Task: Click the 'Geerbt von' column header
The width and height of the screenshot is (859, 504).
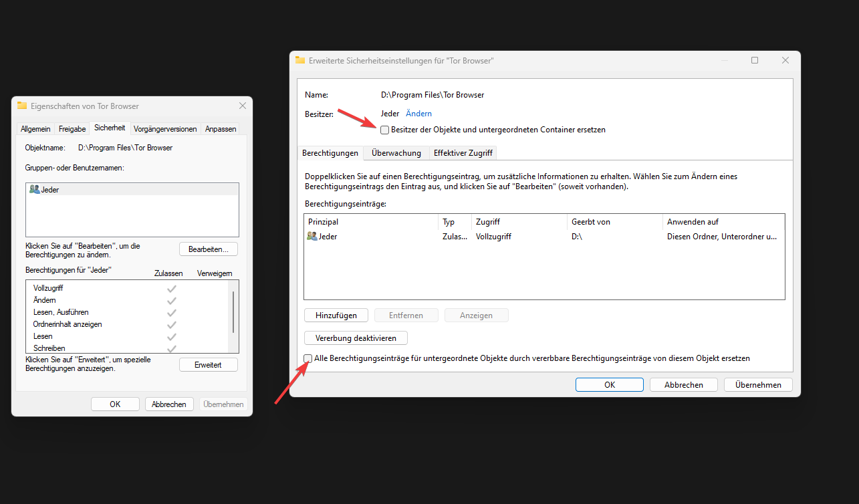Action: point(615,222)
